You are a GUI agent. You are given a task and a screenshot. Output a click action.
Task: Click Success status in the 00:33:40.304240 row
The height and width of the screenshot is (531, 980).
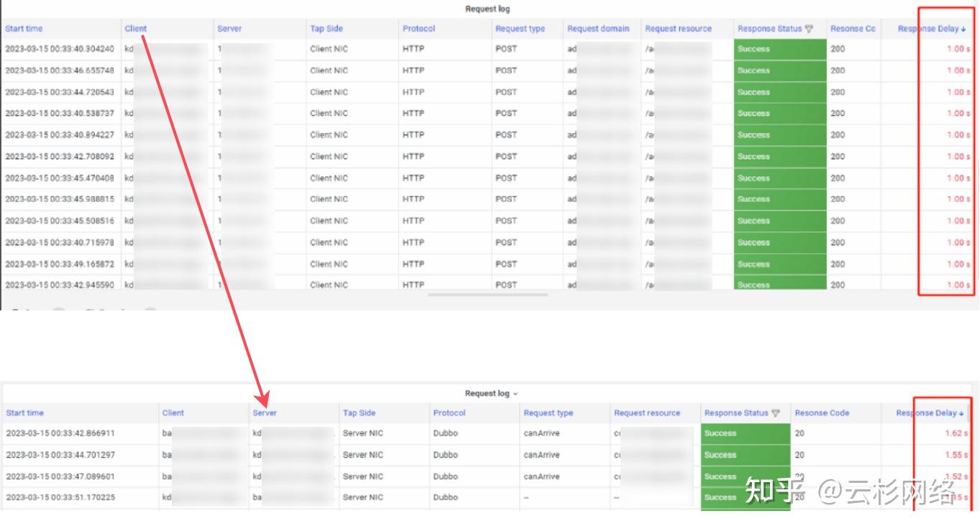pos(780,49)
